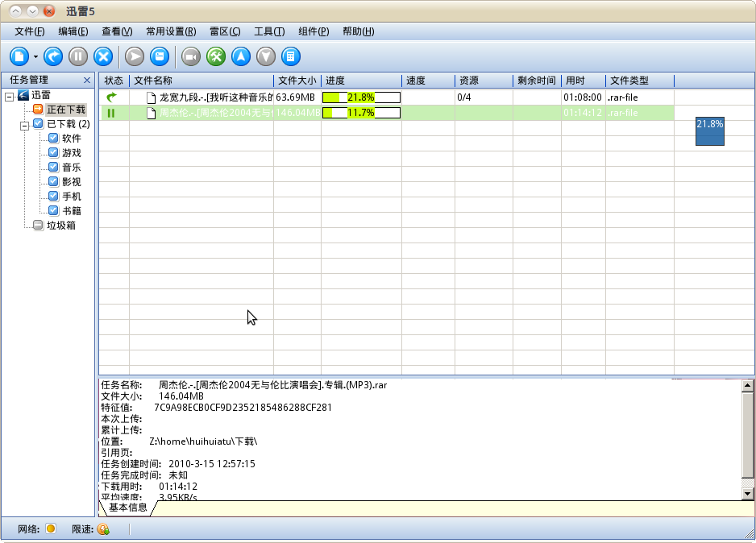Viewport: 756px width, 543px height.
Task: Click the 11.7% progress bar
Action: click(361, 113)
